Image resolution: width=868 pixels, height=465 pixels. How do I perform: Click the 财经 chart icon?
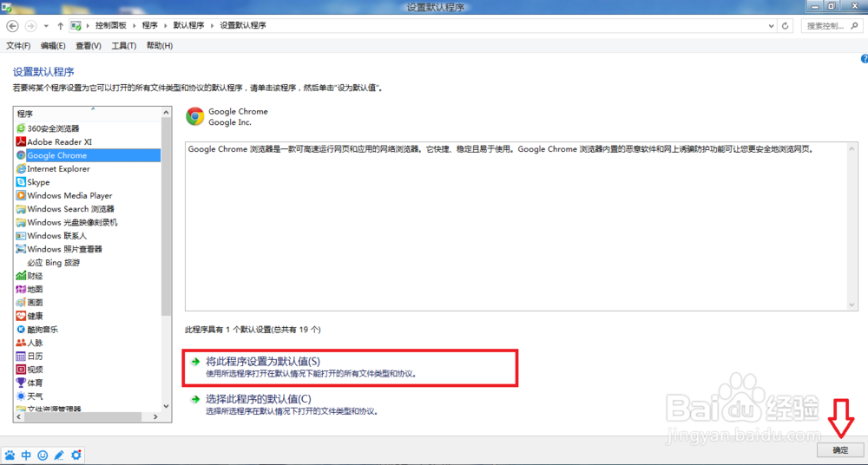(21, 276)
